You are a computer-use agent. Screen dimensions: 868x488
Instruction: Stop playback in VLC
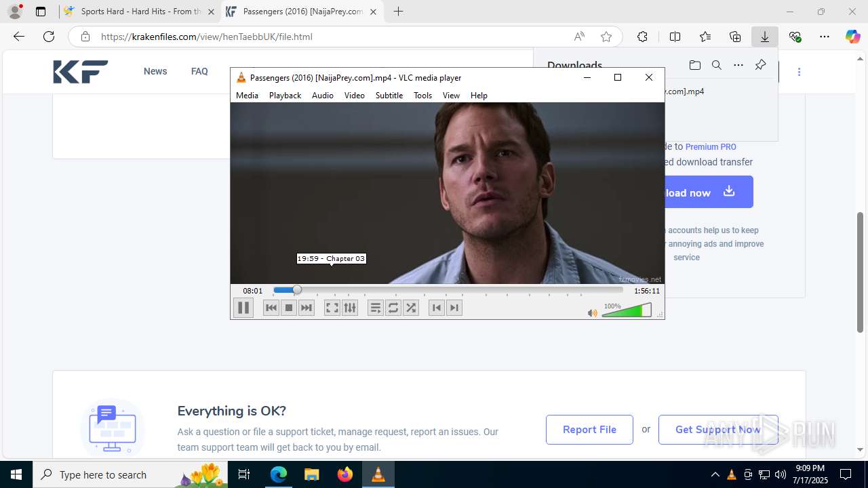point(289,308)
